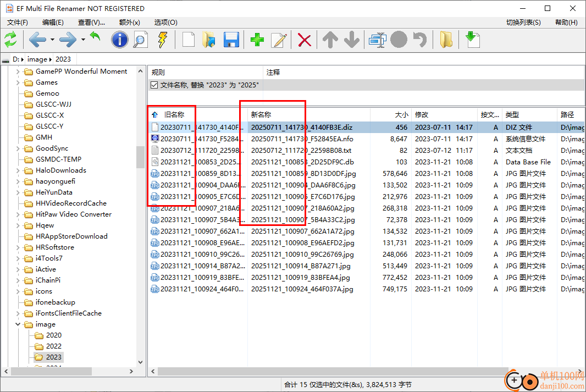Screen dimensions: 586x392
Task: Select D: drive in path bar
Action: (16, 59)
